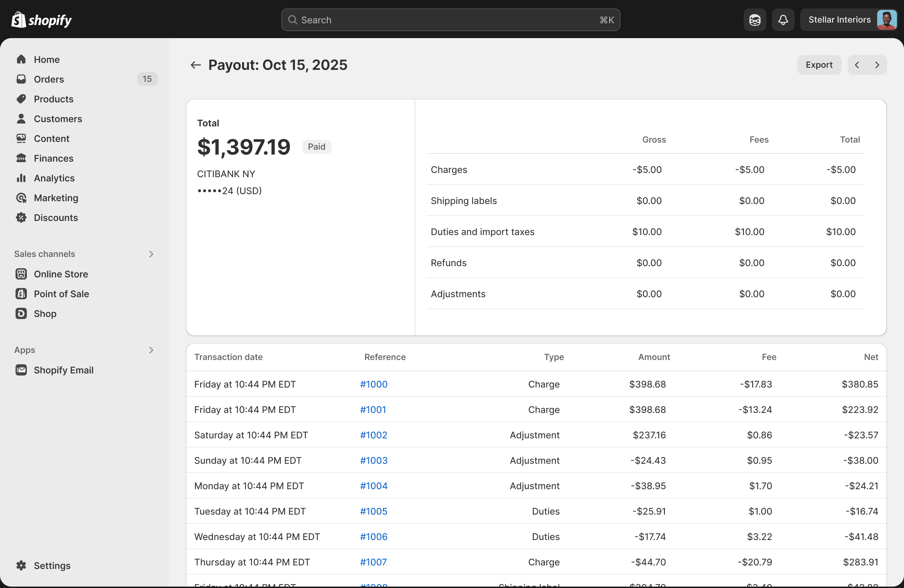The height and width of the screenshot is (588, 904).
Task: Open the Products section icon
Action: pyautogui.click(x=21, y=99)
